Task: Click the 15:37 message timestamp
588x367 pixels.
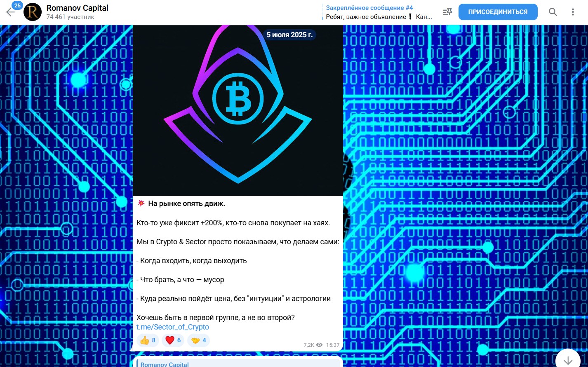Action: click(x=333, y=345)
